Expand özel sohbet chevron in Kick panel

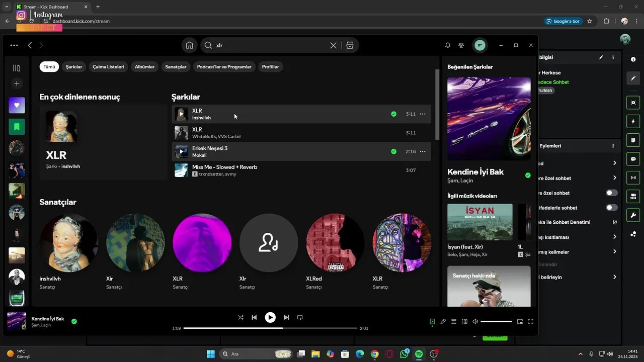pyautogui.click(x=614, y=178)
